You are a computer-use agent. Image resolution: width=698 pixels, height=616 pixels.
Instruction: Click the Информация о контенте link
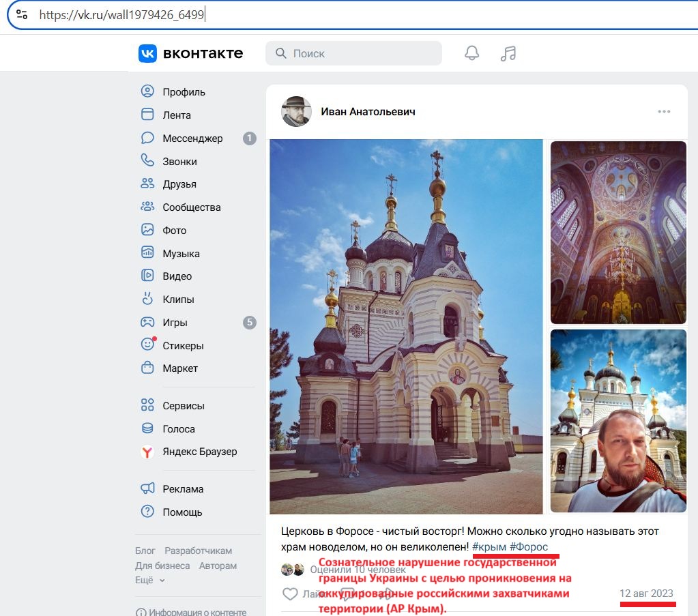point(191,612)
